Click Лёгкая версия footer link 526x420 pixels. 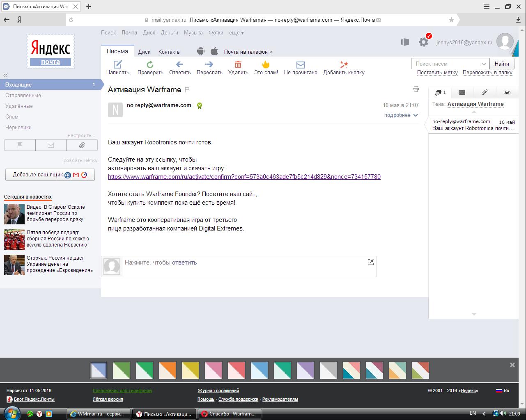point(108,399)
